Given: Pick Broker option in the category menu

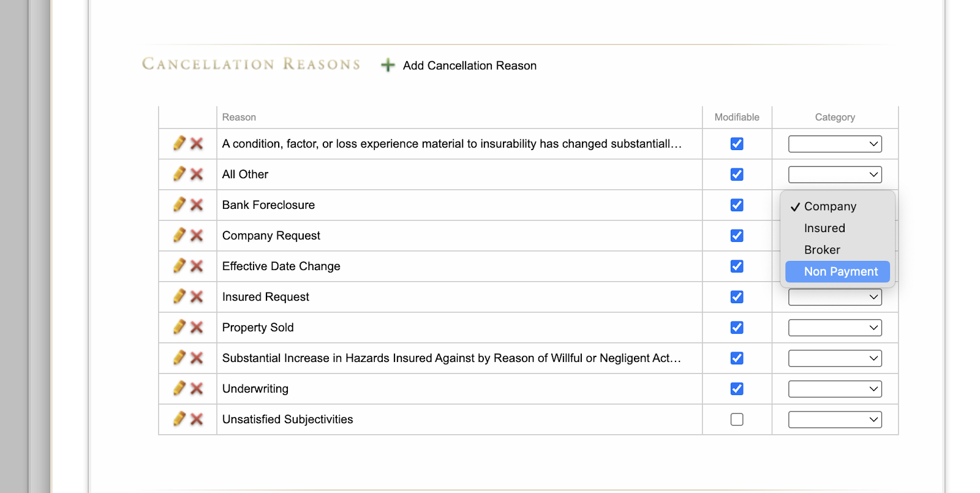Looking at the screenshot, I should (822, 250).
